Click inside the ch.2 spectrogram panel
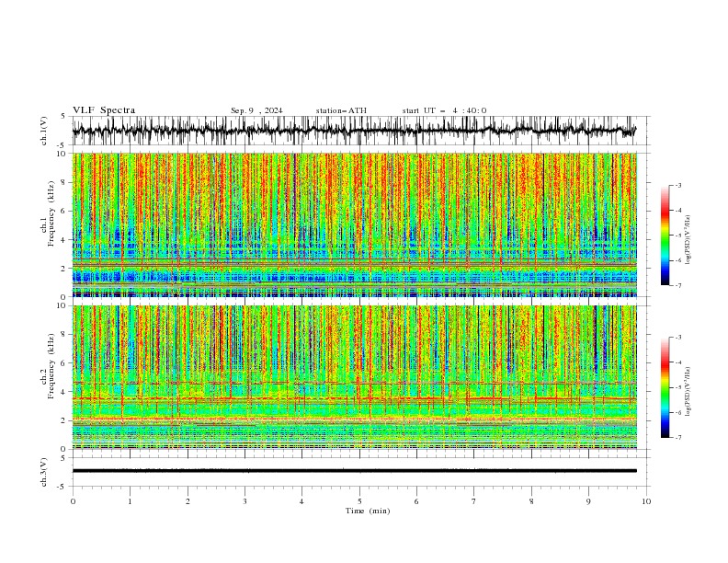 pyautogui.click(x=355, y=377)
